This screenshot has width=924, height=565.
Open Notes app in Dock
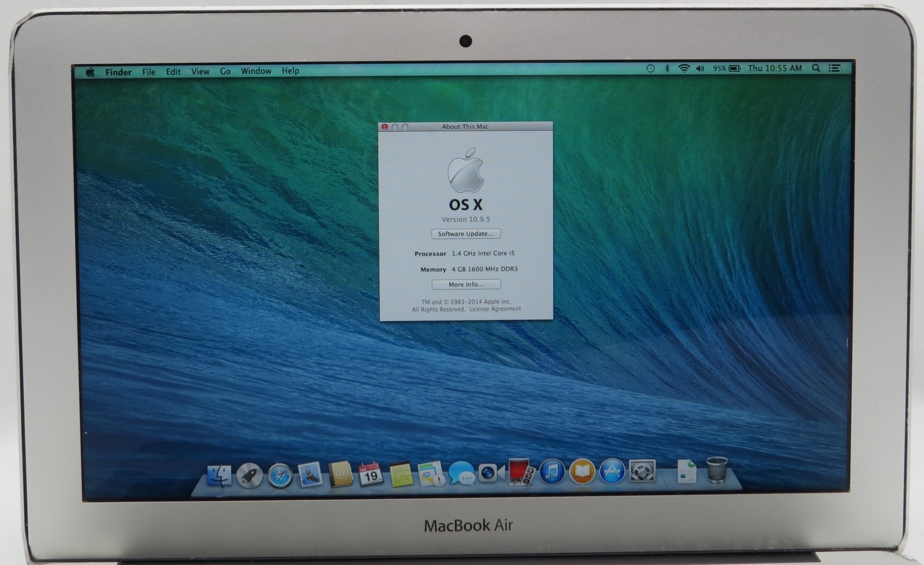pyautogui.click(x=401, y=474)
